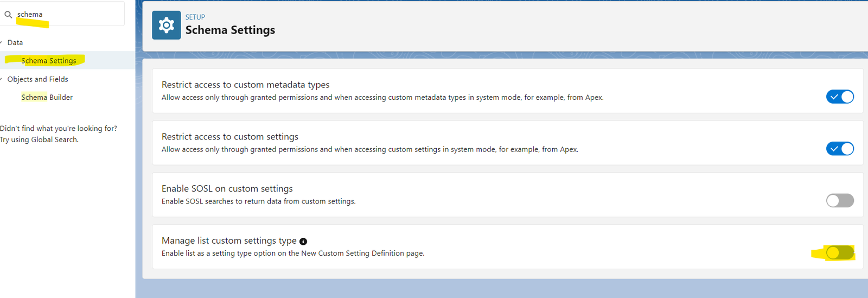This screenshot has height=298, width=868.
Task: Click the magnifier icon in Quick Find
Action: coord(8,15)
